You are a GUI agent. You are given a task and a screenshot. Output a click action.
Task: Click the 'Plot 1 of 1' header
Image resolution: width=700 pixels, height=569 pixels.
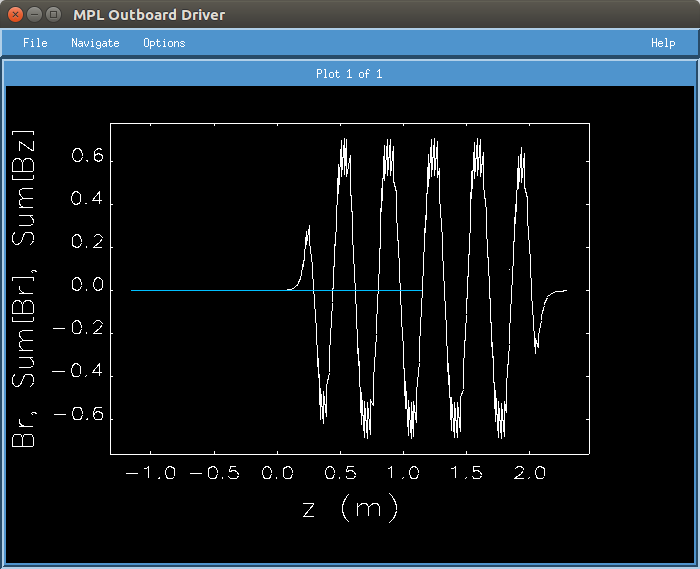click(349, 74)
